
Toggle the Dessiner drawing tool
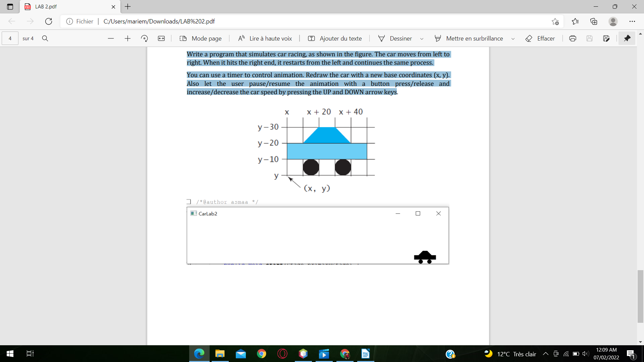pyautogui.click(x=395, y=39)
